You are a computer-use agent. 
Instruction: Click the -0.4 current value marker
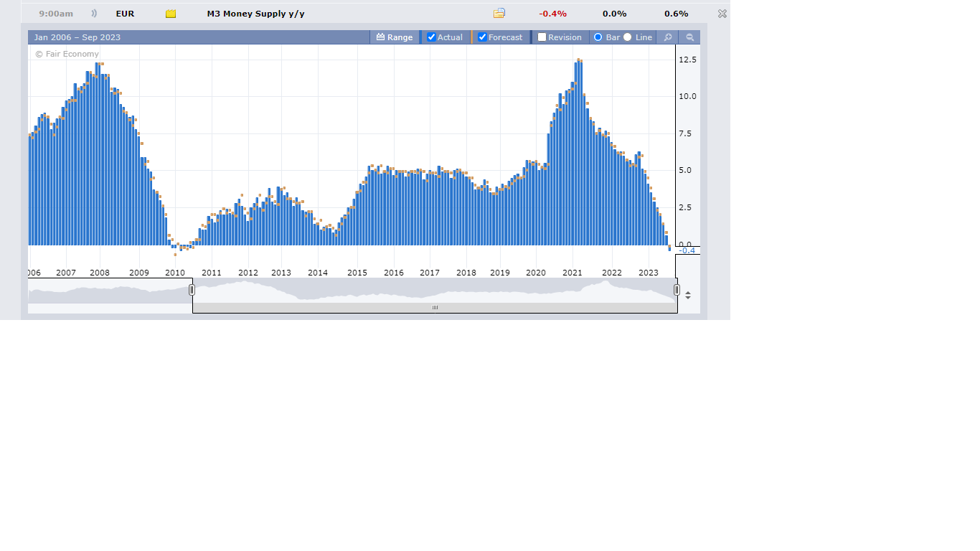tap(687, 250)
